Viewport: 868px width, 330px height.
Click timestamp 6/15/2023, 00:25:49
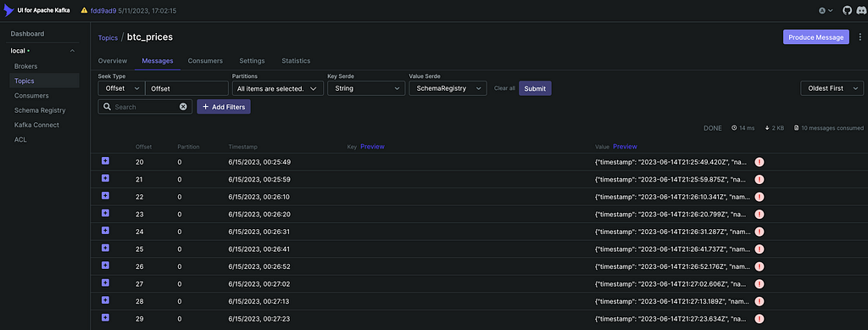[259, 162]
